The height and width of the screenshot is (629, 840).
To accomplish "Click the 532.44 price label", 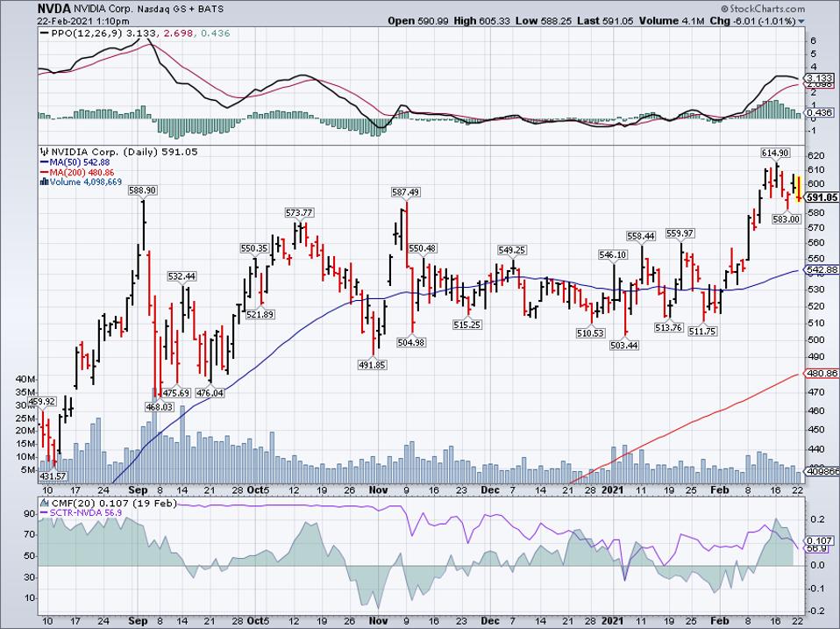I will pyautogui.click(x=182, y=276).
